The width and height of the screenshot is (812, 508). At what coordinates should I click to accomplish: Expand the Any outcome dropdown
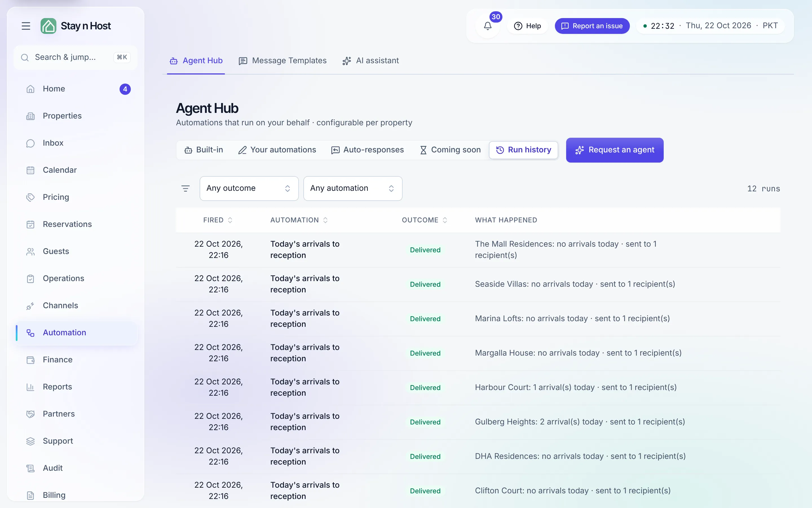249,189
